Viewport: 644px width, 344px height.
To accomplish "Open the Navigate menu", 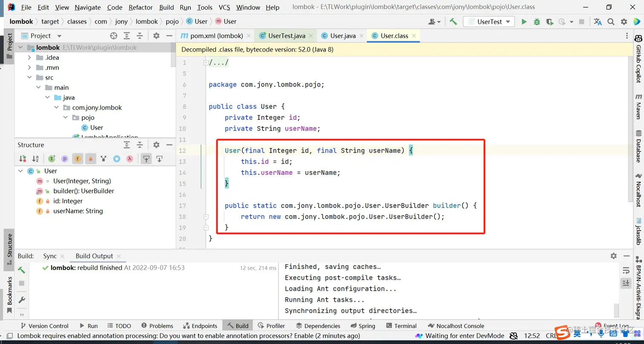I will [88, 7].
